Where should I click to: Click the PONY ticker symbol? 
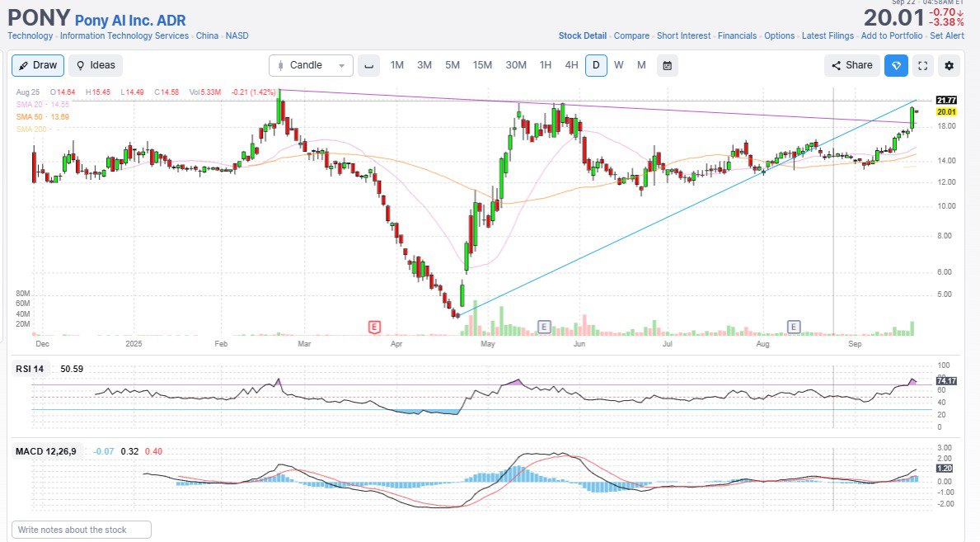click(39, 17)
